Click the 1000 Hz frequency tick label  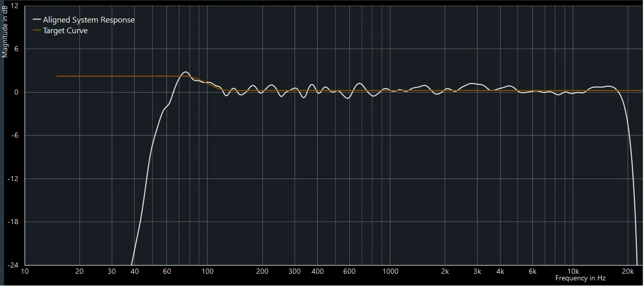pyautogui.click(x=390, y=271)
